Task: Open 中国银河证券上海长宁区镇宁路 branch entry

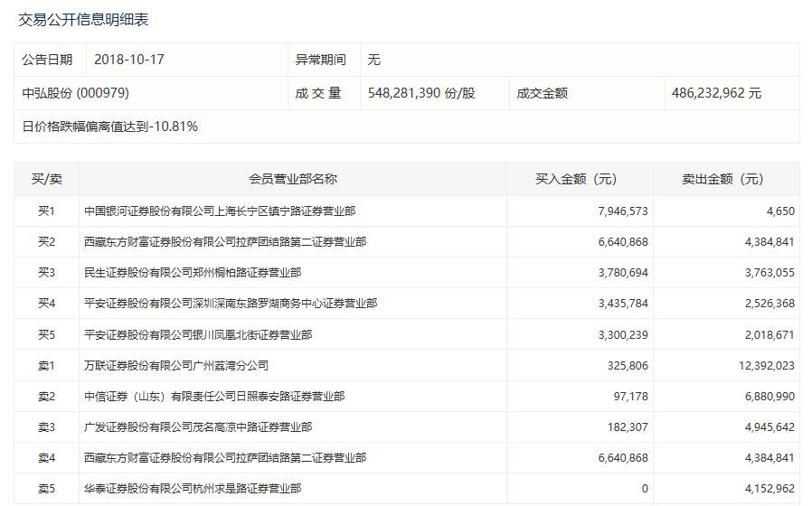Action: tap(219, 211)
